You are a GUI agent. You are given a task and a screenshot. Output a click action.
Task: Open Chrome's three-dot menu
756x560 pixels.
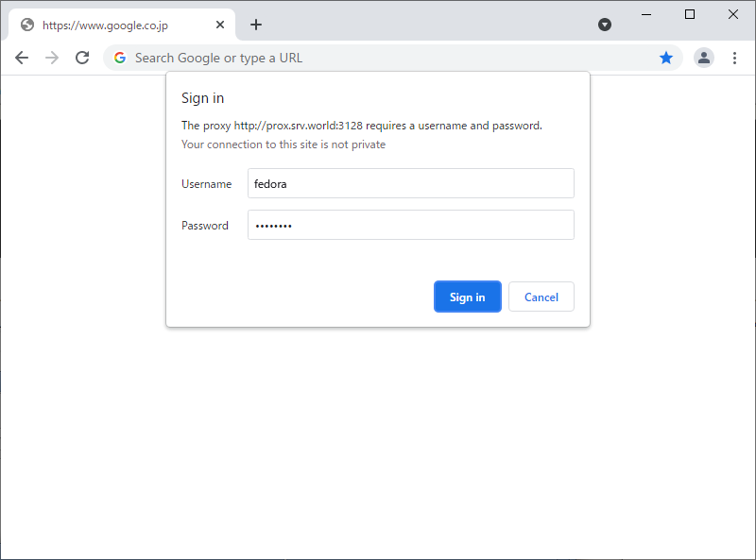click(734, 58)
